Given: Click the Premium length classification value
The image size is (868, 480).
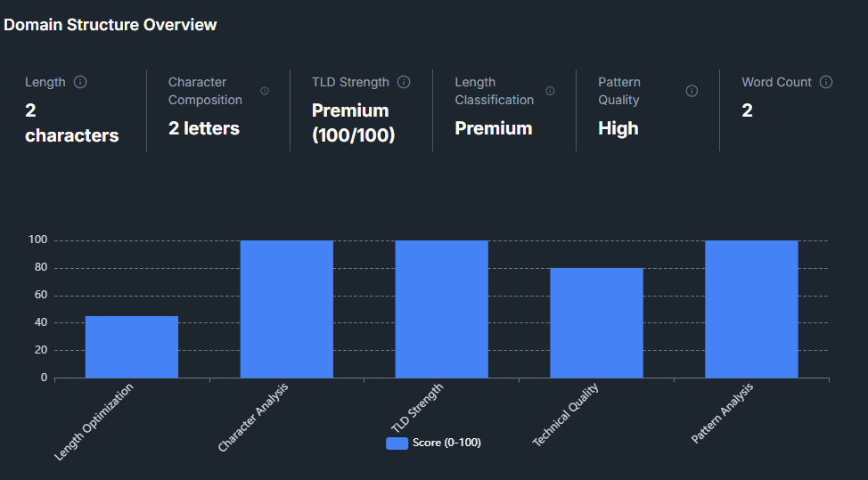Looking at the screenshot, I should coord(494,128).
